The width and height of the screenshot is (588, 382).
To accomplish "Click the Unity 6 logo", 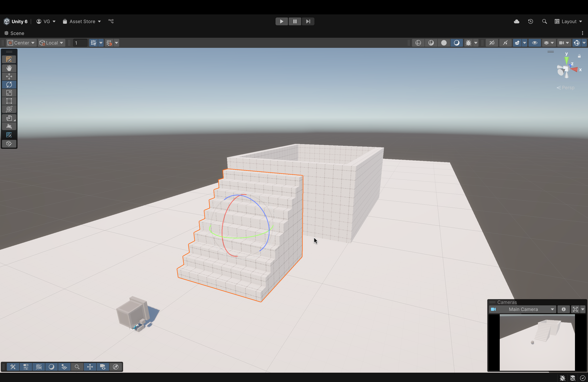I will point(7,22).
